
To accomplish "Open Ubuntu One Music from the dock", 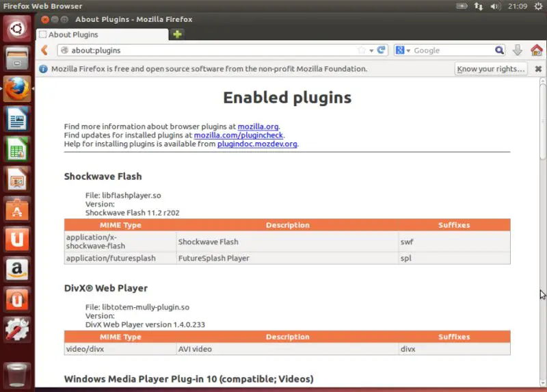I will [16, 300].
